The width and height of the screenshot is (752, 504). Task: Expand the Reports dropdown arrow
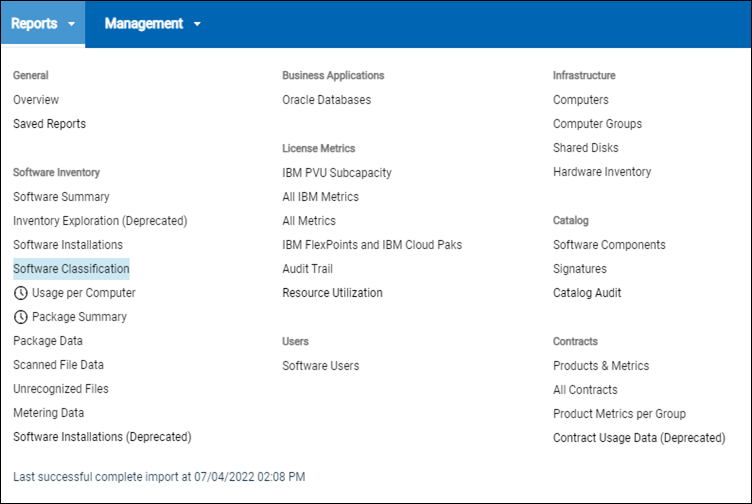(x=72, y=24)
